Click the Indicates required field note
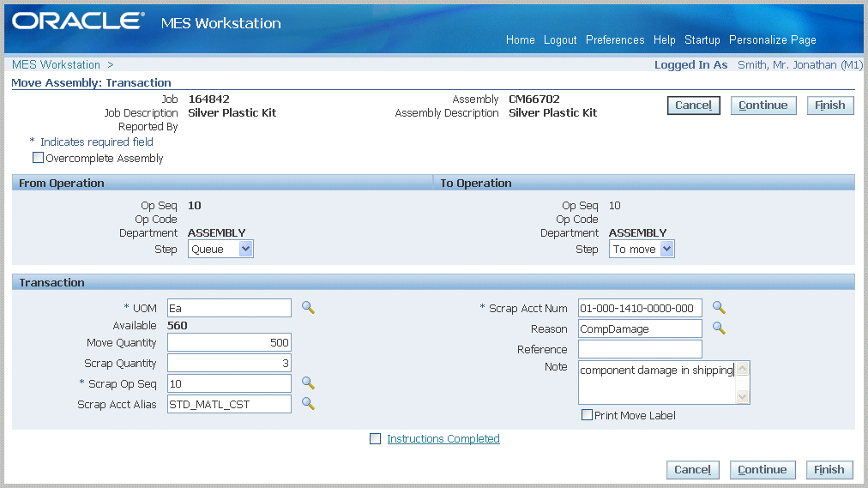The height and width of the screenshot is (488, 868). [x=91, y=142]
